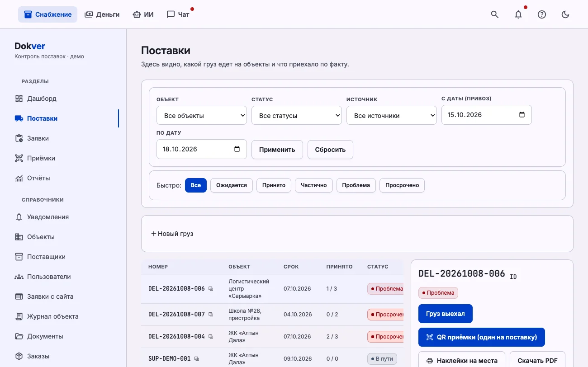Open the calendar picker for «По дату»
The image size is (588, 367).
(x=237, y=149)
